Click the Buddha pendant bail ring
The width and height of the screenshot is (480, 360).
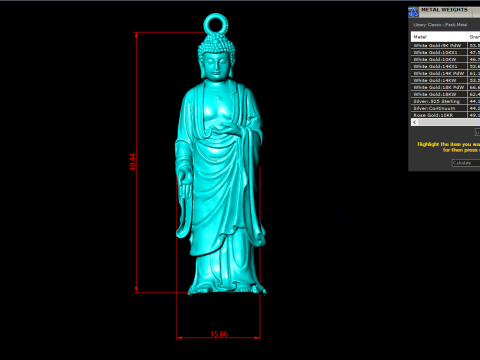(x=216, y=24)
